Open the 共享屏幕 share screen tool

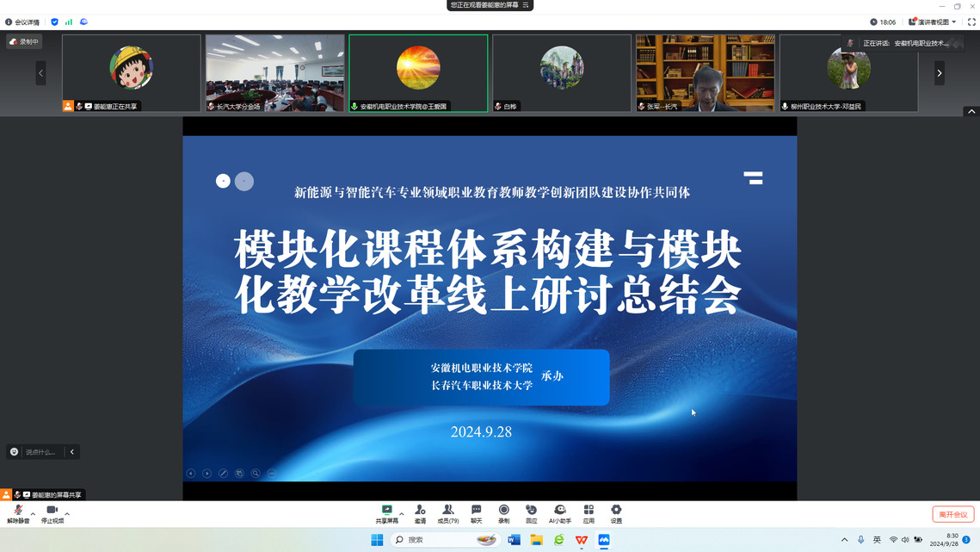[387, 513]
